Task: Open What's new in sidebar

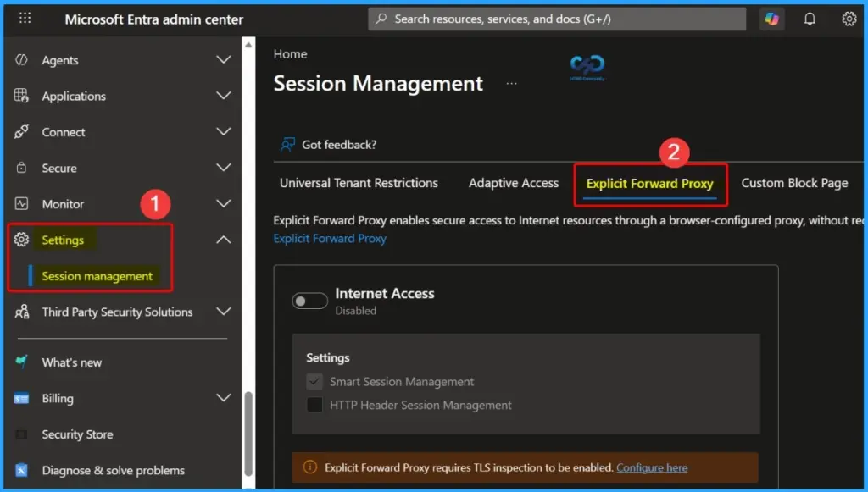Action: pyautogui.click(x=72, y=362)
